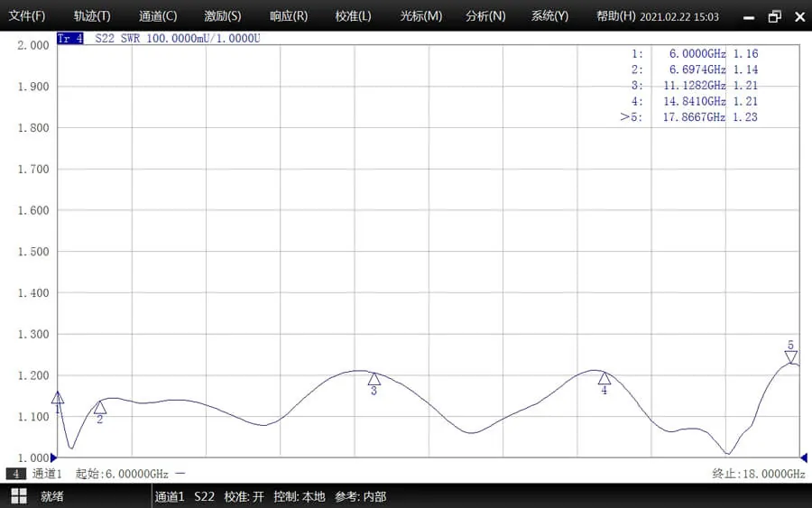Open the 通道(C) channel menu
The width and height of the screenshot is (812, 508).
(x=158, y=16)
